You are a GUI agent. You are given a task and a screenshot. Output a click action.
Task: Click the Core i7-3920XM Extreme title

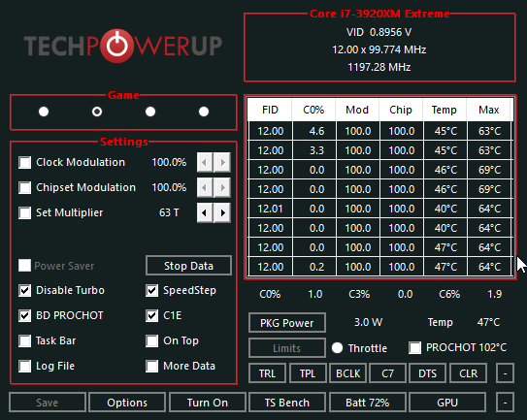tap(379, 14)
